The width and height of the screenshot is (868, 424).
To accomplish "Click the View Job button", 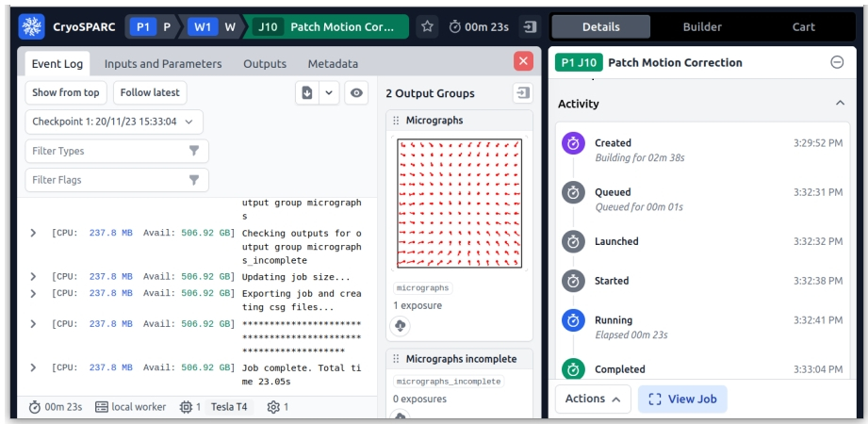I will pyautogui.click(x=682, y=399).
